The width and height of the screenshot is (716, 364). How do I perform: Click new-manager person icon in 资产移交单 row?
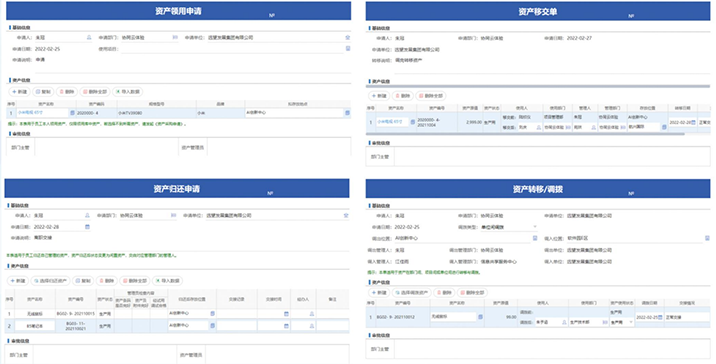coord(594,127)
